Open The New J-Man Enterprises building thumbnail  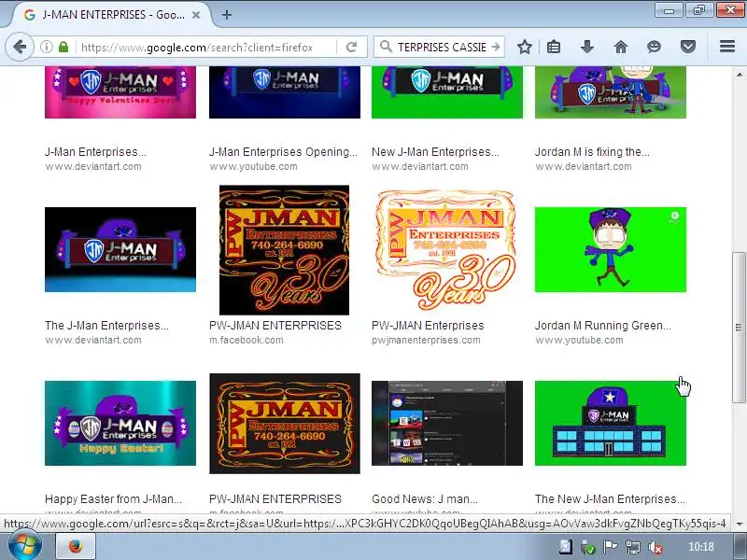[611, 423]
